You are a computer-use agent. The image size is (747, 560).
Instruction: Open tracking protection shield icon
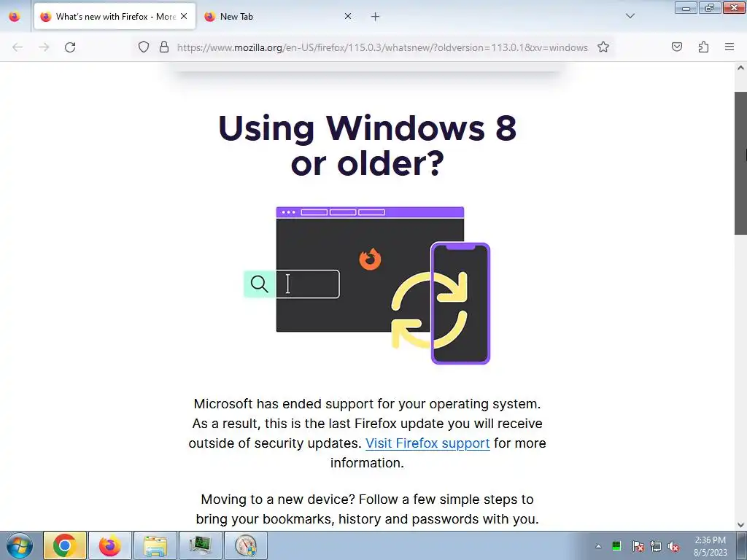point(144,47)
